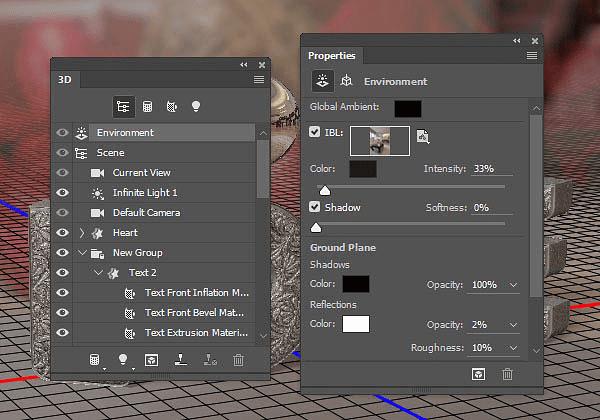Click the render icon in Properties footer

click(x=478, y=374)
